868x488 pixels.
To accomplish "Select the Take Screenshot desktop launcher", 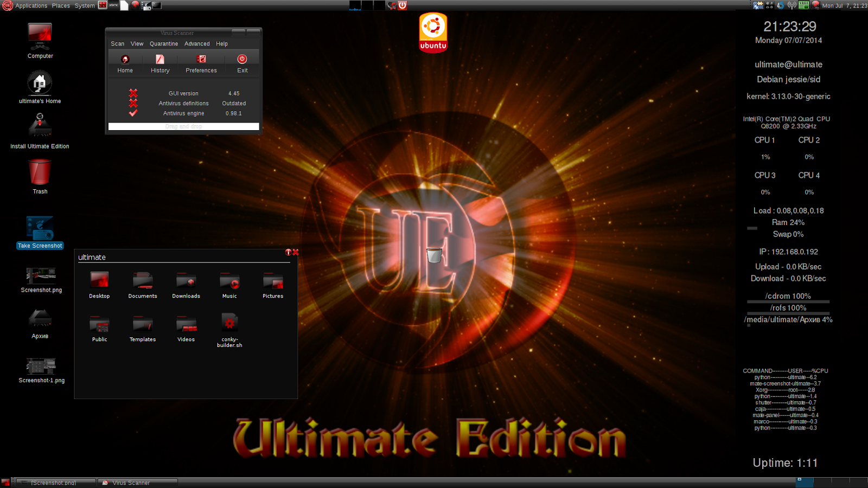I will [x=40, y=233].
